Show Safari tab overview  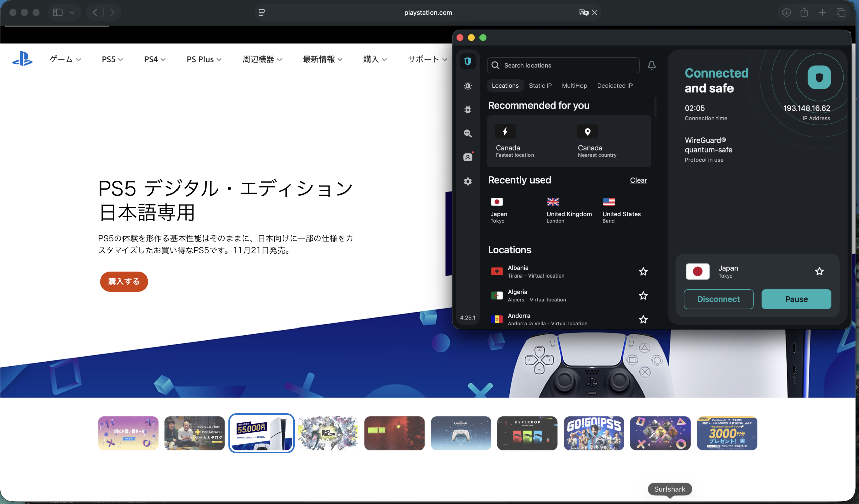click(841, 13)
